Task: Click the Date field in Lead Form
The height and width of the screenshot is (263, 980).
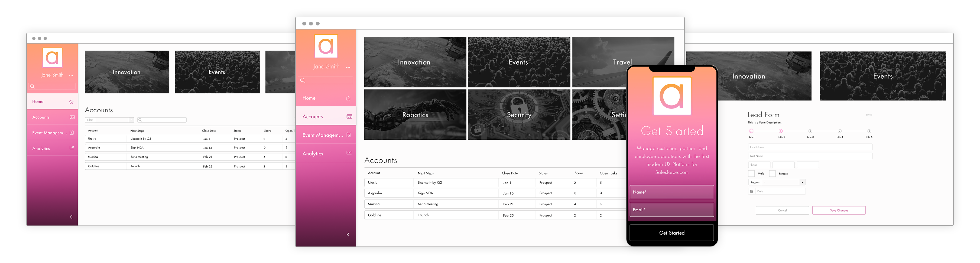Action: pos(780,191)
